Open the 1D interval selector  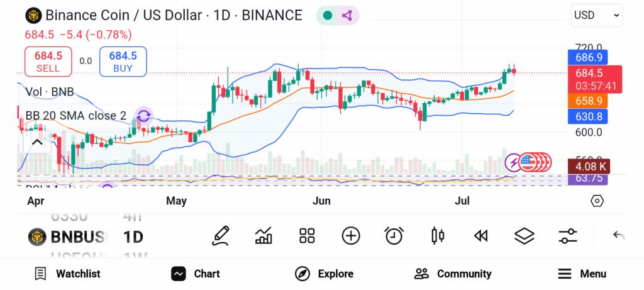click(x=133, y=237)
